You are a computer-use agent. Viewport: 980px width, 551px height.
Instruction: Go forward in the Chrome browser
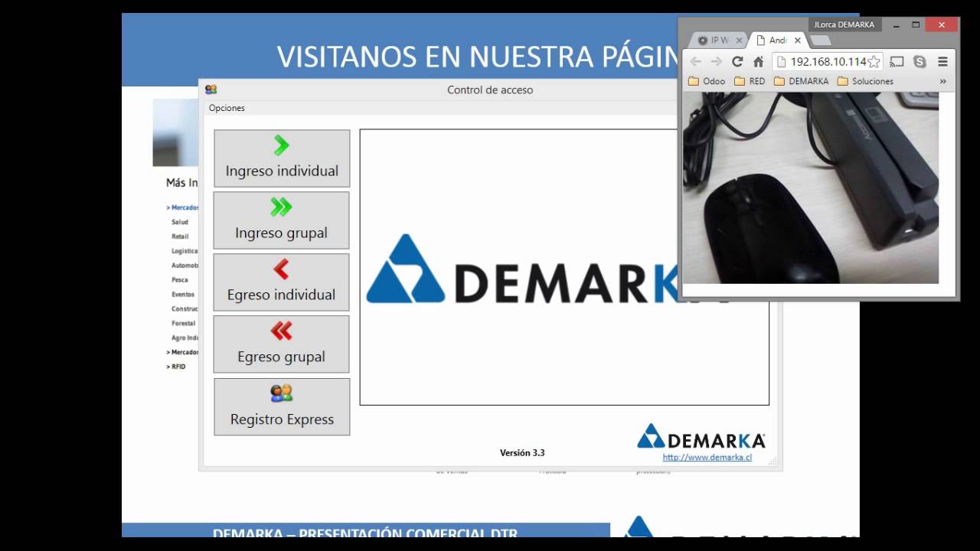[716, 62]
